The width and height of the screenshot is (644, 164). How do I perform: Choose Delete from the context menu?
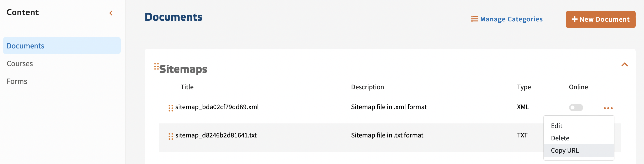(x=560, y=138)
